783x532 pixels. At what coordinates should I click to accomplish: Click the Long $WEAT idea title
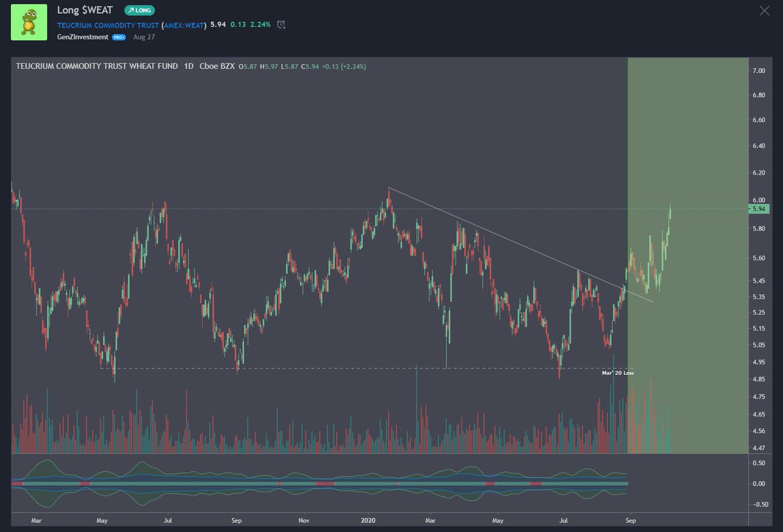pyautogui.click(x=85, y=11)
